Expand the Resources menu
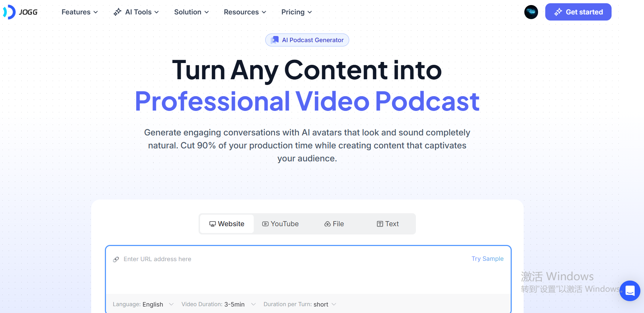The height and width of the screenshot is (313, 644). click(x=245, y=12)
